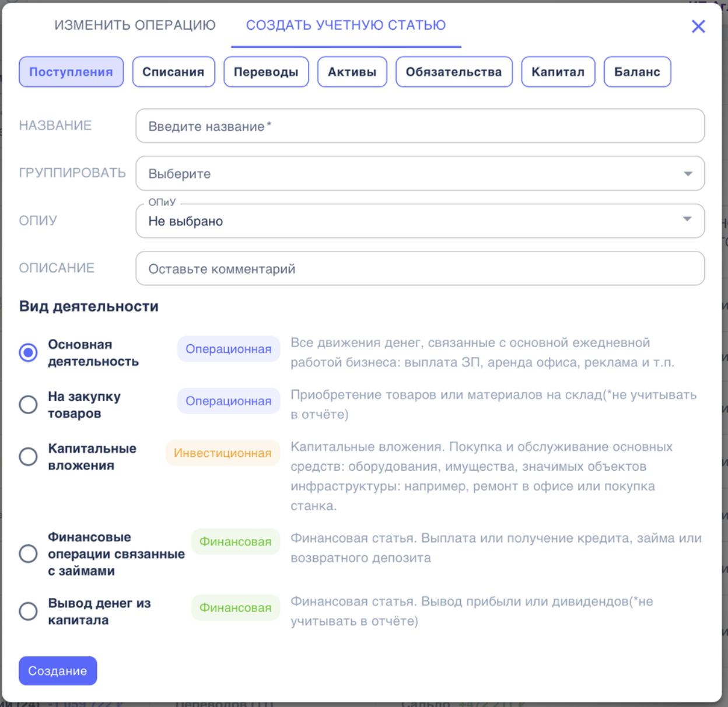Select the Активы category
Screen dimensions: 728x707
pyautogui.click(x=352, y=71)
